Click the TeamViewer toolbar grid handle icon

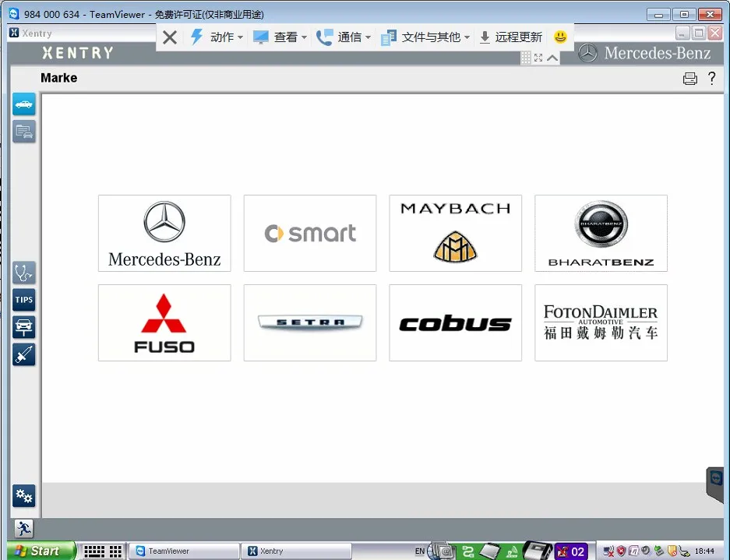click(x=526, y=58)
